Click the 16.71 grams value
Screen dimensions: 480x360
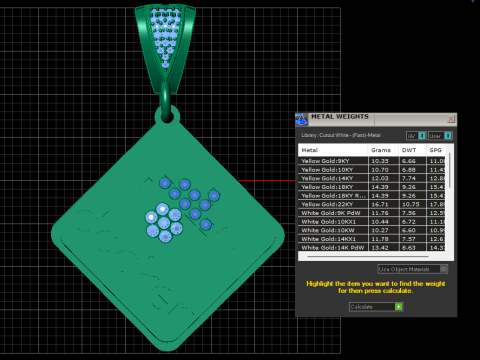380,204
